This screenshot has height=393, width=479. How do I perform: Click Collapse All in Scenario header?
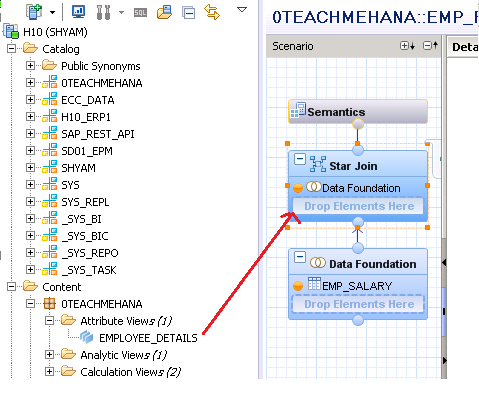[430, 46]
